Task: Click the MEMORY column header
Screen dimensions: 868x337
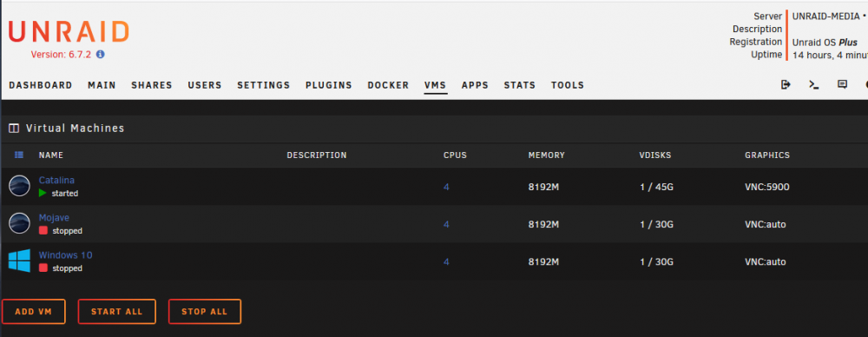Action: [546, 155]
